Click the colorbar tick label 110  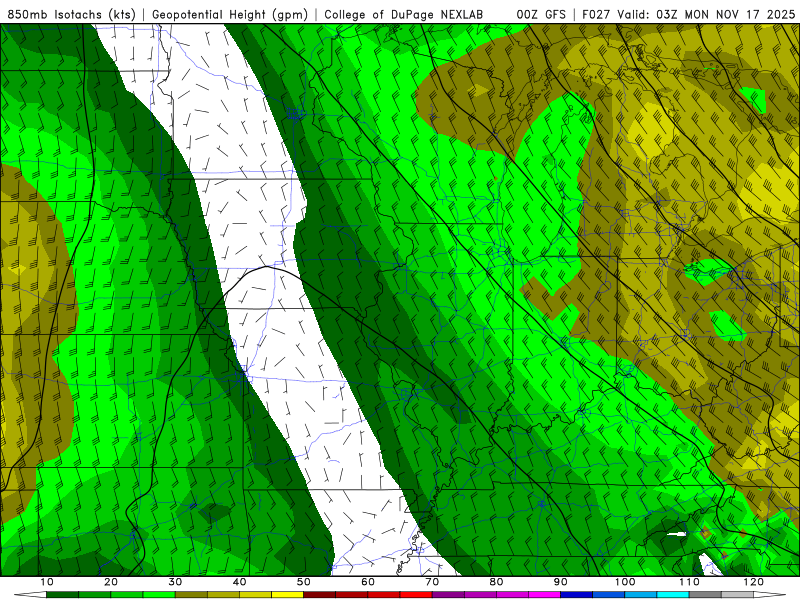point(689,582)
